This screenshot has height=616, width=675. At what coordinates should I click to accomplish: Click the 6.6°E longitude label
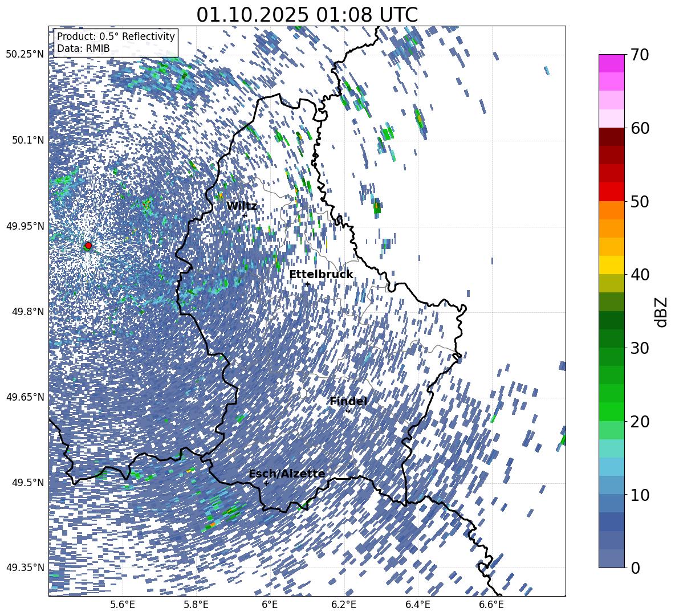(x=491, y=605)
